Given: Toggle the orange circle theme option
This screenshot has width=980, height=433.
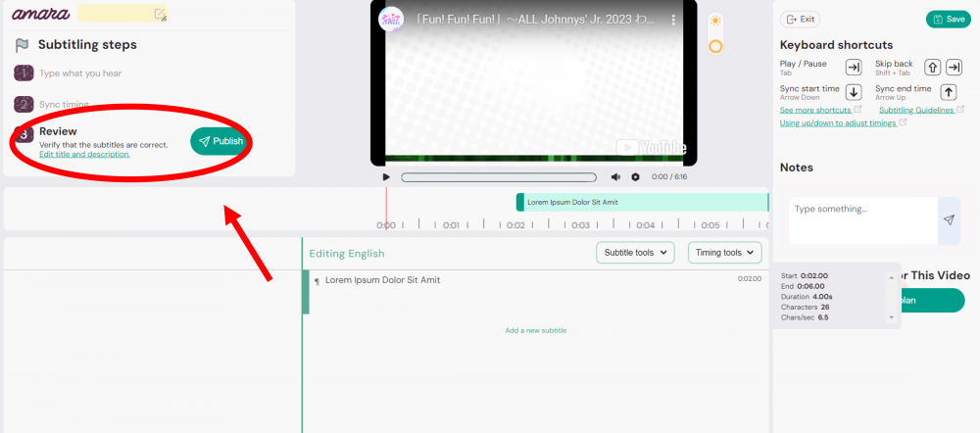Looking at the screenshot, I should [715, 46].
